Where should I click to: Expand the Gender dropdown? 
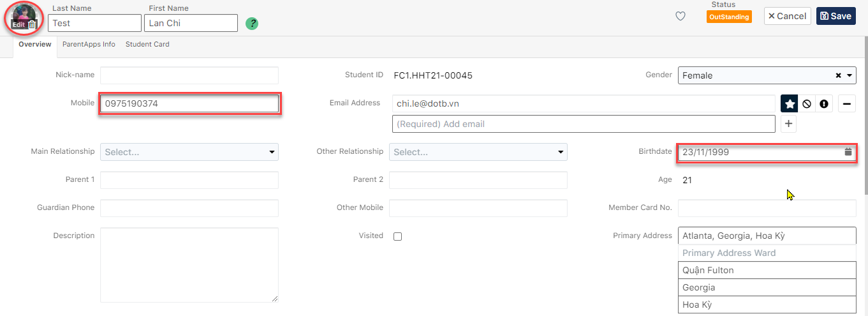pos(850,75)
